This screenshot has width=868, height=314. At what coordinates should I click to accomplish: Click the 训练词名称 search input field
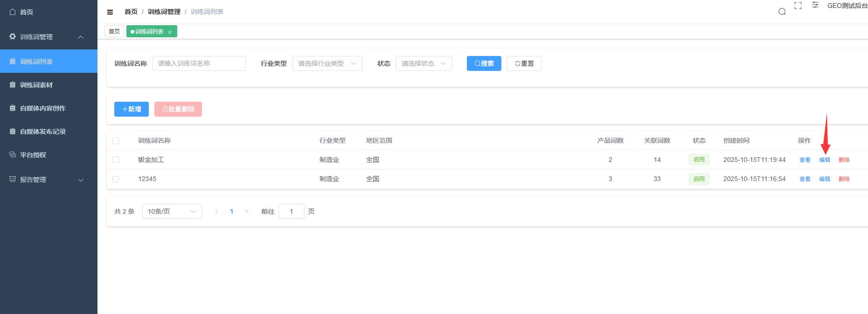click(x=199, y=63)
